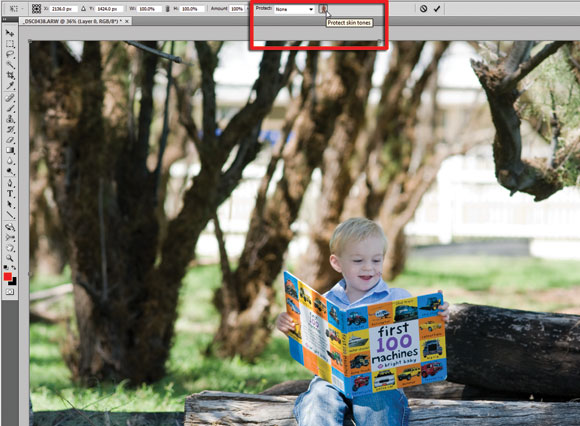Toggle the width-height aspect ratio link

pos(167,9)
